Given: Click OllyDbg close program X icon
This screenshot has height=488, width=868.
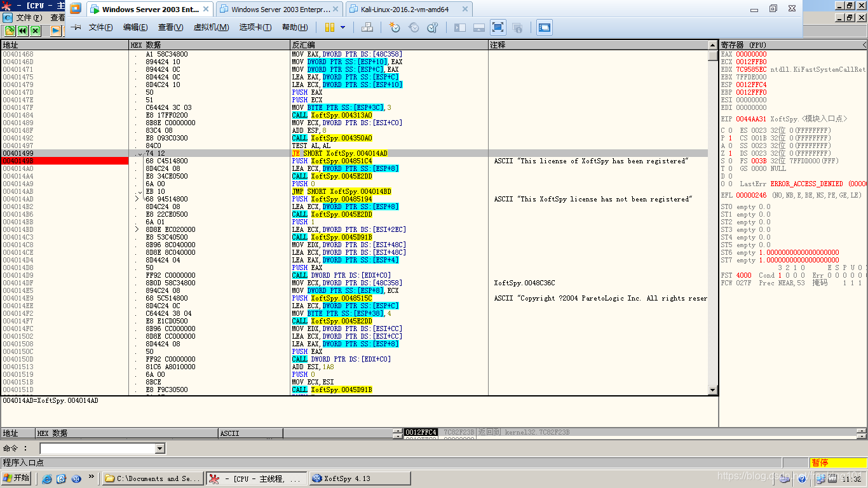Looking at the screenshot, I should [35, 30].
